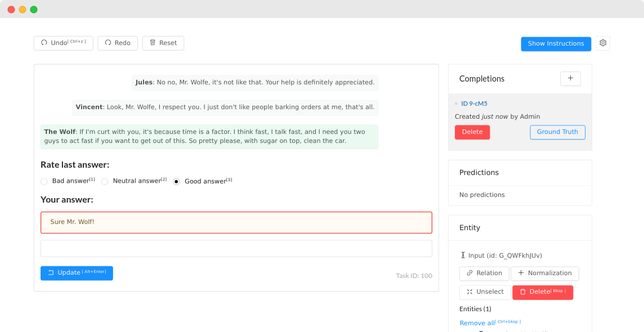Select the Bad answer rating
Screen dimensions: 644x332
(x=44, y=182)
